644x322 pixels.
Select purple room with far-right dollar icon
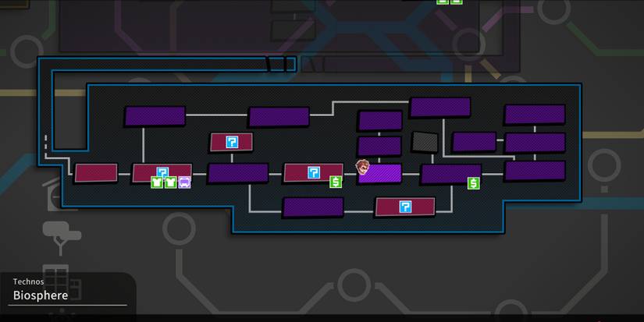pos(451,174)
